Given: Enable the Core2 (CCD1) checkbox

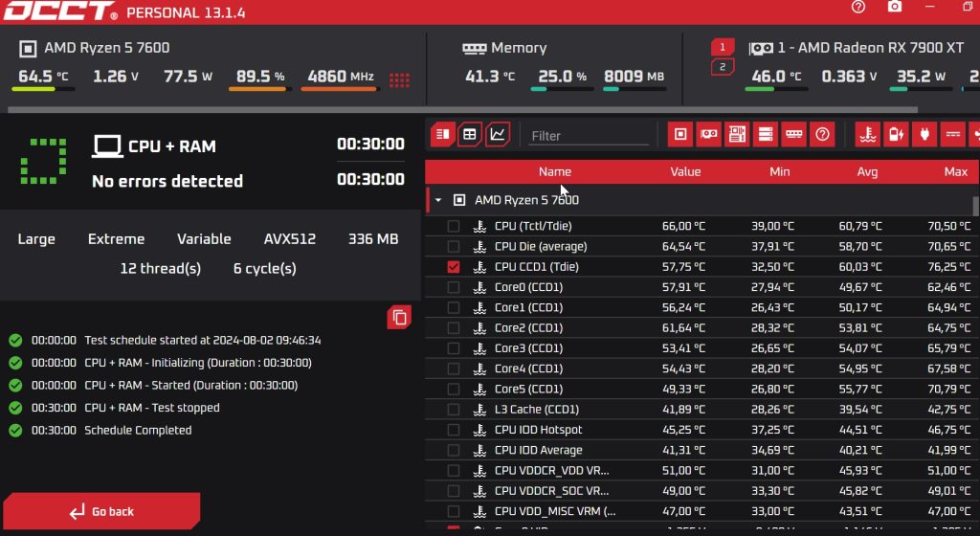Looking at the screenshot, I should (x=453, y=328).
